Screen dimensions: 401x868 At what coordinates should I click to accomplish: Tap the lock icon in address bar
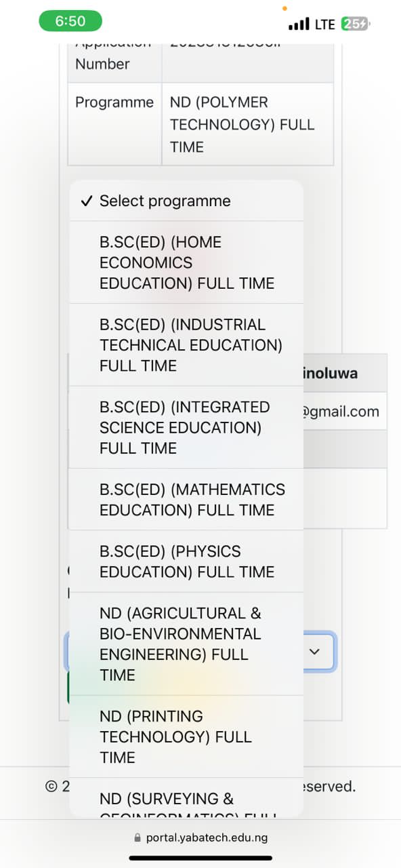coord(139,838)
